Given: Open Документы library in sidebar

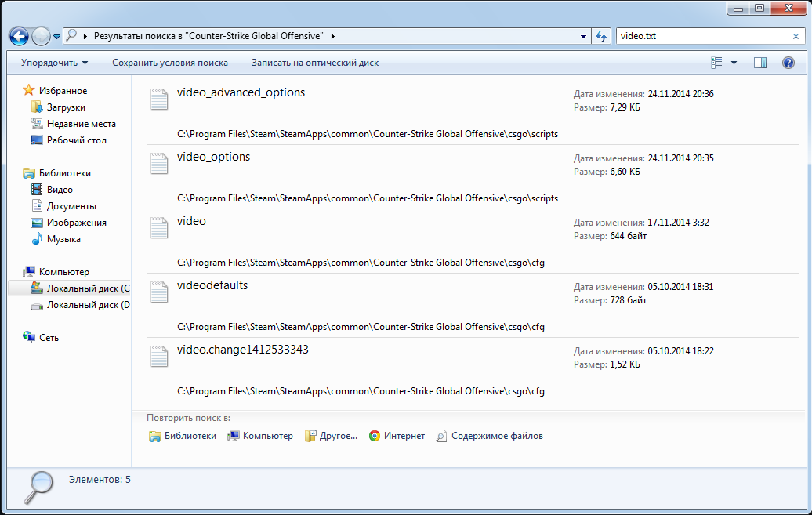Looking at the screenshot, I should [71, 206].
